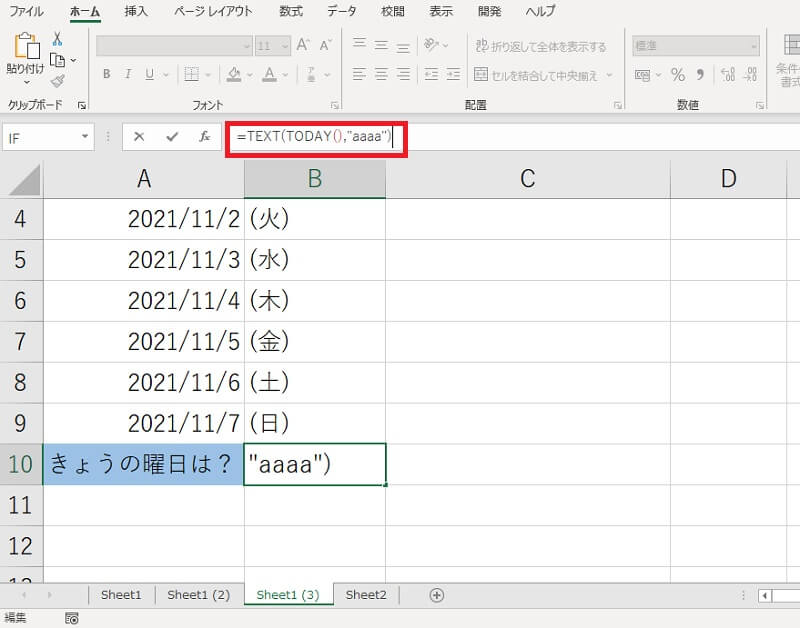800x628 pixels.
Task: Add a new worksheet with the plus button
Action: pyautogui.click(x=435, y=594)
